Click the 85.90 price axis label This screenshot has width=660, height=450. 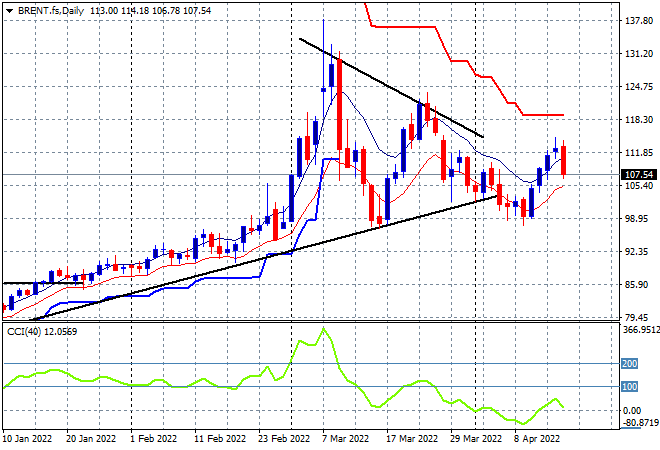[639, 285]
